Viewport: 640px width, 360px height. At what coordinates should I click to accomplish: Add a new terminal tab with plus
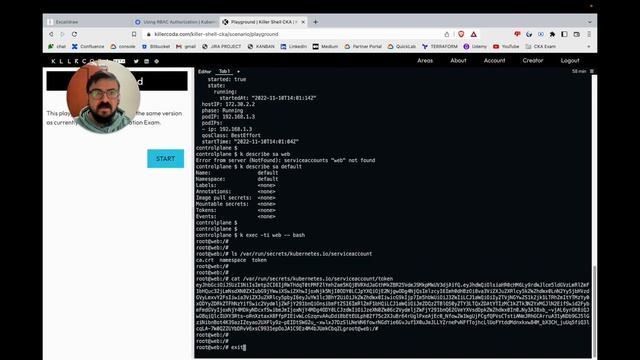[x=238, y=71]
